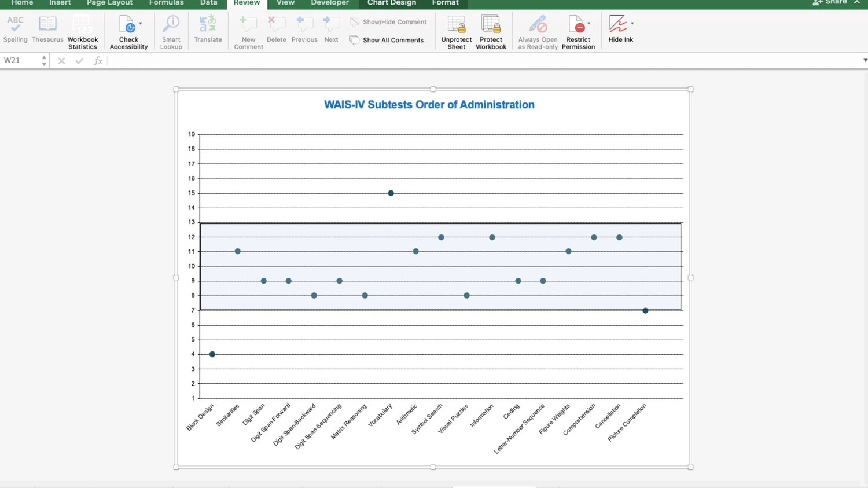The height and width of the screenshot is (488, 868).
Task: Click the 'Vocabulary' axis label
Action: (380, 415)
